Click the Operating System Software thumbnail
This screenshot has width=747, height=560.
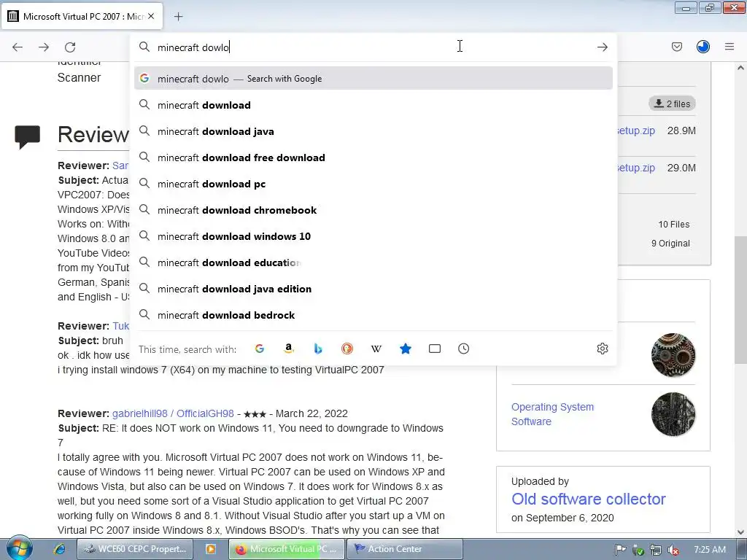(673, 414)
